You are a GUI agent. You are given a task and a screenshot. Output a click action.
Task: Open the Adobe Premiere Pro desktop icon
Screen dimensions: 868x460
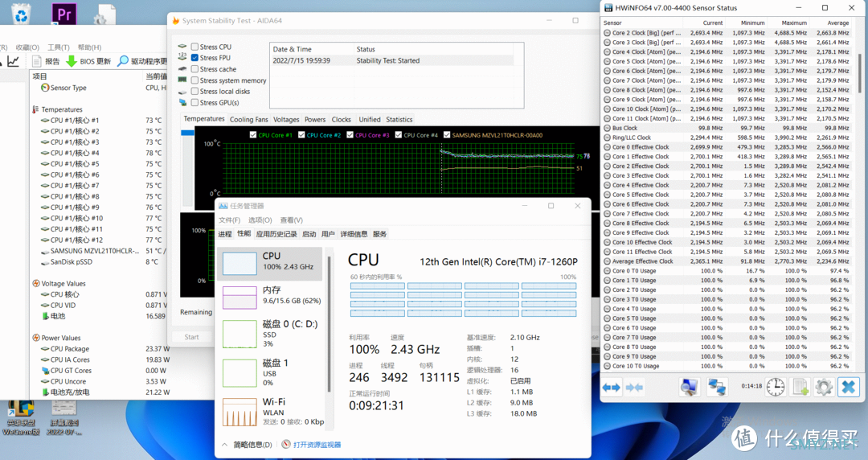64,14
